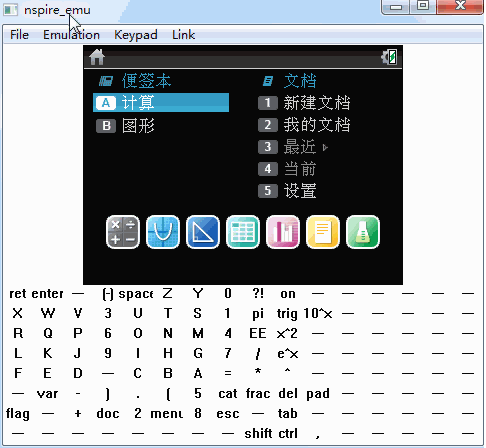Click the 'x^2' key
The height and width of the screenshot is (448, 486).
287,333
